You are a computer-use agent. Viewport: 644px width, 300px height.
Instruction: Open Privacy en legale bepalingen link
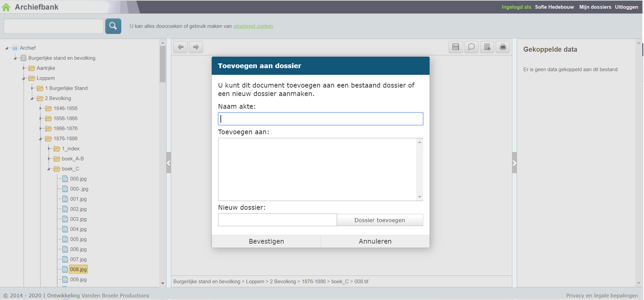pos(602,296)
